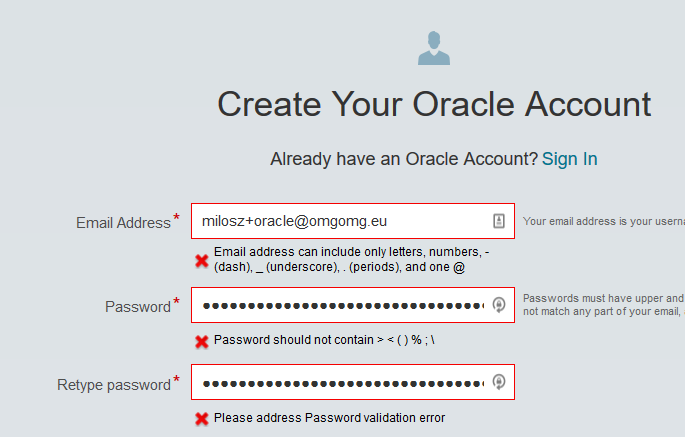685x437 pixels.
Task: Click the 'Please address Password validation error' message
Action: click(x=329, y=418)
